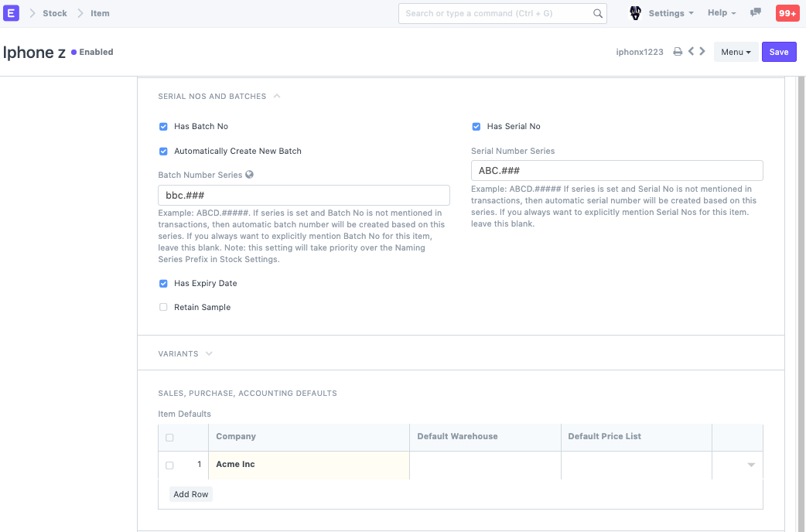The height and width of the screenshot is (532, 806).
Task: Open the Help menu
Action: coord(721,13)
